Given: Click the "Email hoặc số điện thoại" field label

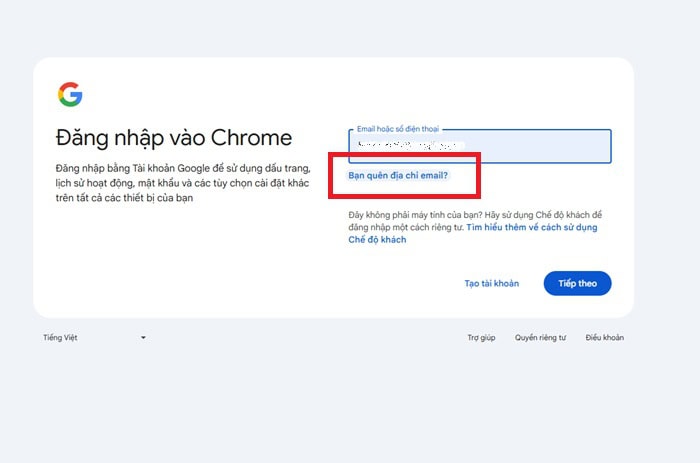Looking at the screenshot, I should [398, 129].
